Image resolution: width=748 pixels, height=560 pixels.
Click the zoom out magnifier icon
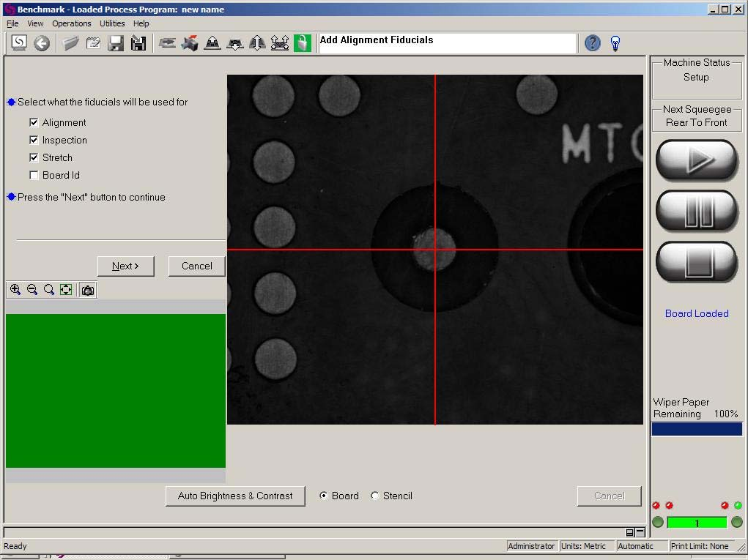[x=32, y=290]
